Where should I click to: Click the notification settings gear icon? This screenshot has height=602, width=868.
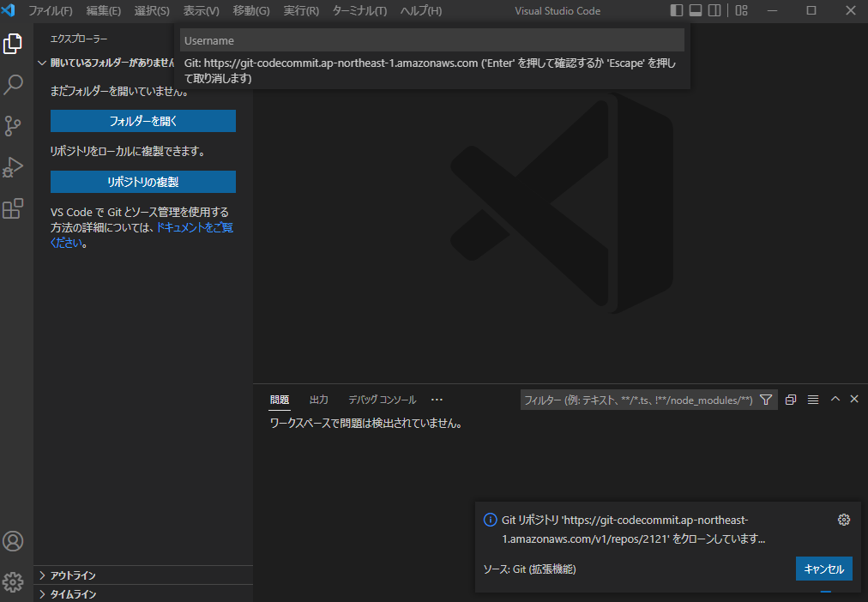point(843,520)
